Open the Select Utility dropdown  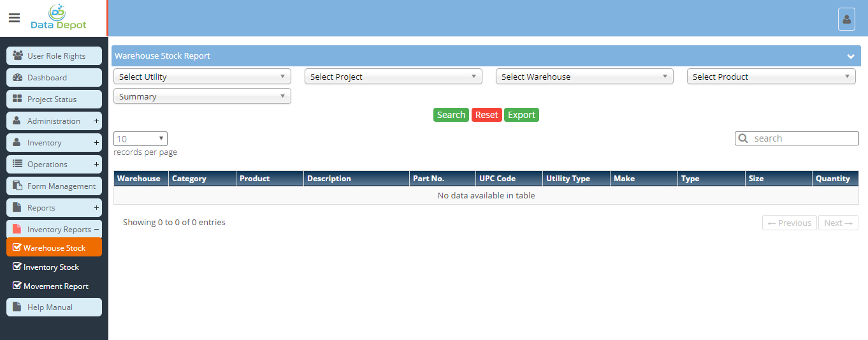point(202,77)
